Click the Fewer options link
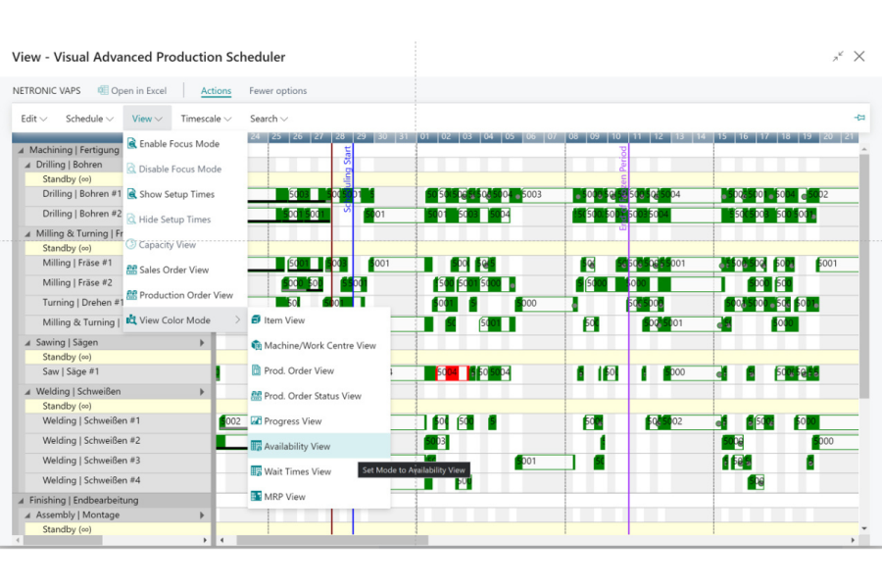This screenshot has height=588, width=882. point(277,91)
